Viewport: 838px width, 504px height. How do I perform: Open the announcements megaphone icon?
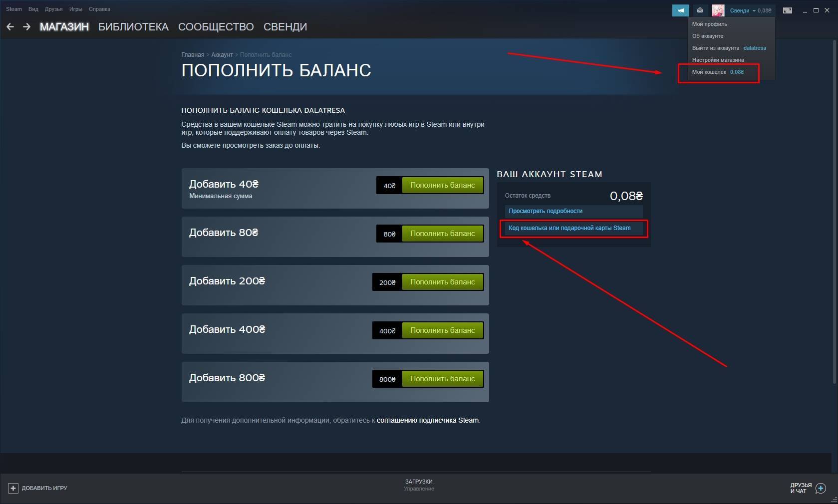point(680,10)
